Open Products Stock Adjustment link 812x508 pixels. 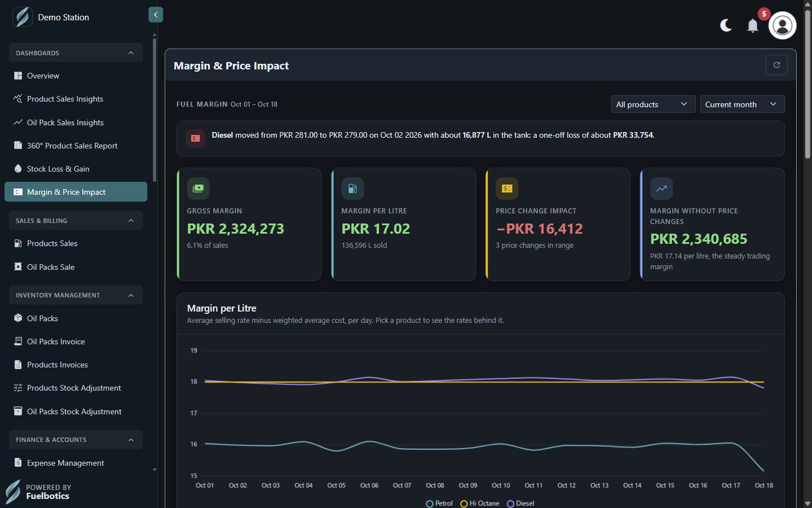click(x=76, y=388)
